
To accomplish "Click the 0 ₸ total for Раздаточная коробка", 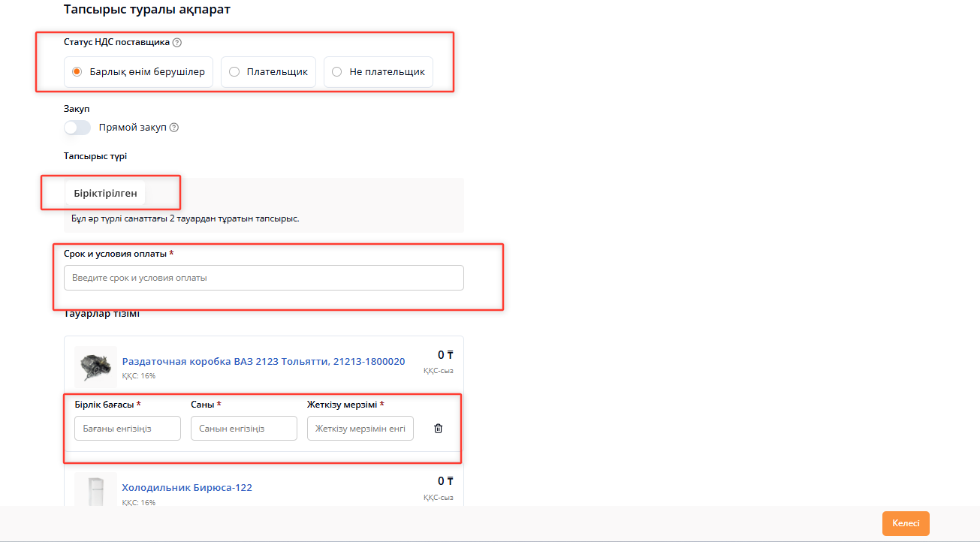I will pyautogui.click(x=445, y=355).
